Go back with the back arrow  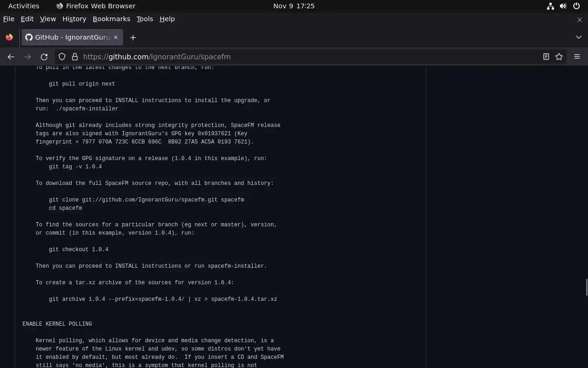[x=11, y=57]
